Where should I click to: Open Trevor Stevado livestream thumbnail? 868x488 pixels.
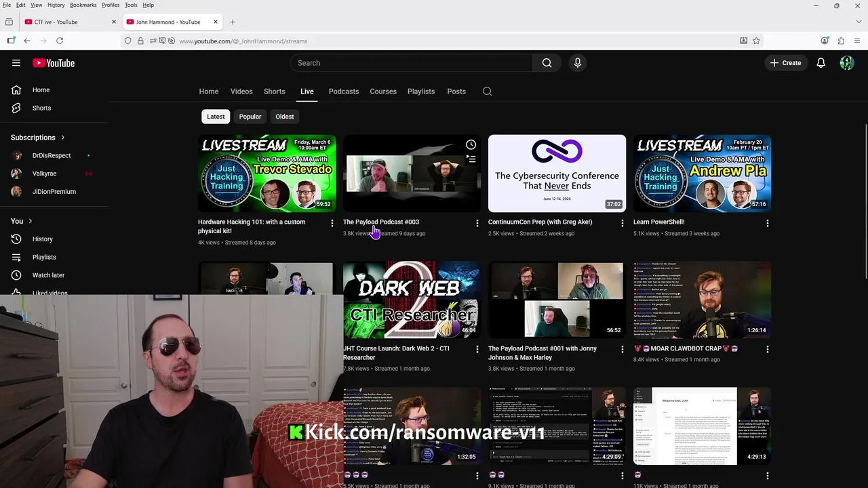[x=267, y=174]
